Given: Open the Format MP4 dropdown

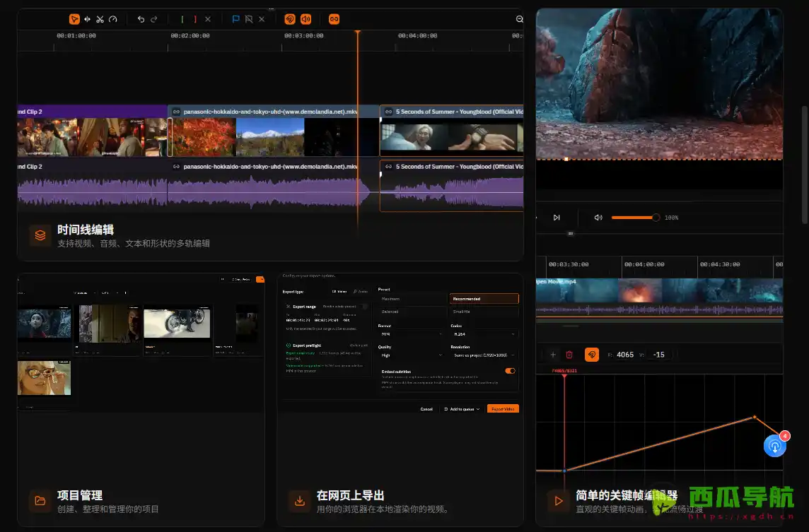Looking at the screenshot, I should coord(411,334).
